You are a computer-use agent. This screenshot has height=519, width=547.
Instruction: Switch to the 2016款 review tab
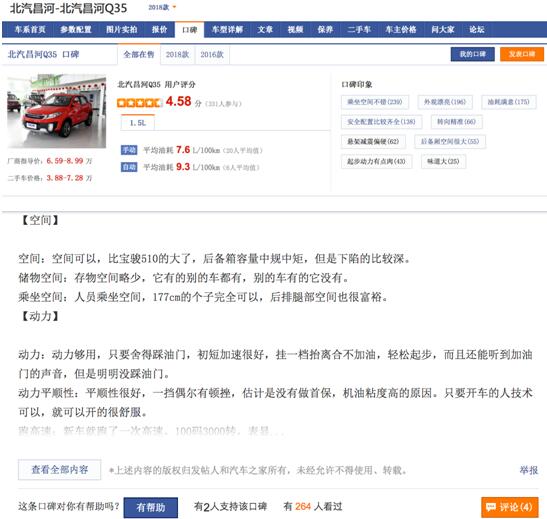tap(212, 54)
